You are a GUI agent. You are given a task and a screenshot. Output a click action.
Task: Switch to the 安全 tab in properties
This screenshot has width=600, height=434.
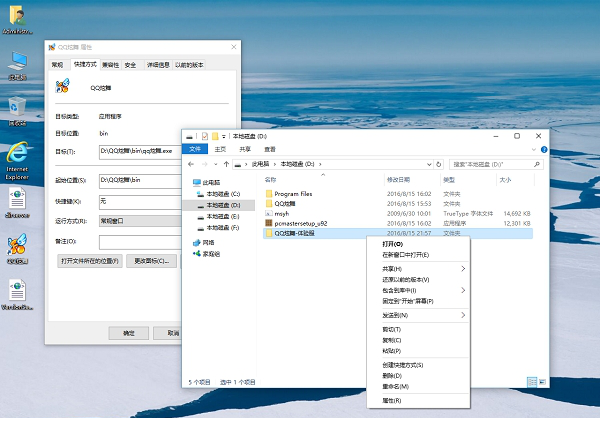point(130,65)
